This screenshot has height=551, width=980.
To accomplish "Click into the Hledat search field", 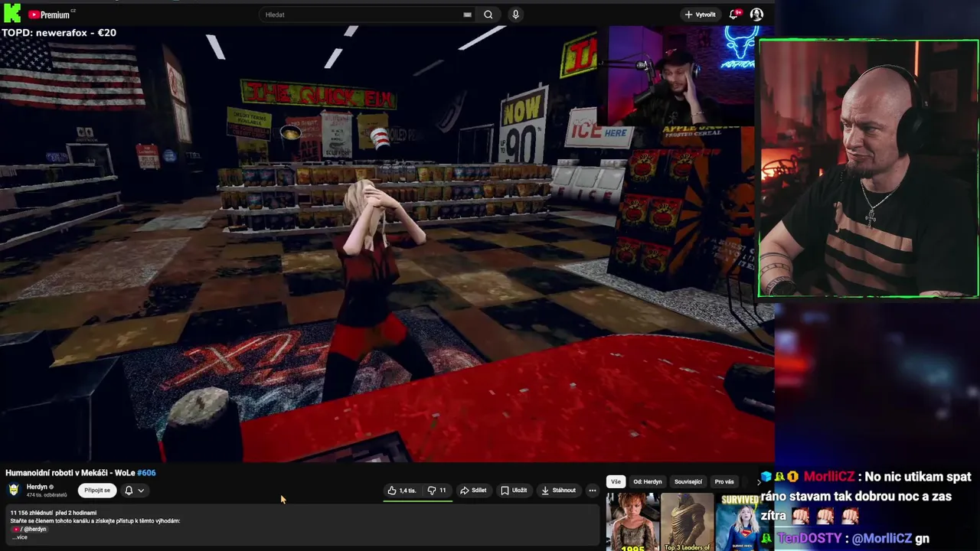I will pos(361,15).
